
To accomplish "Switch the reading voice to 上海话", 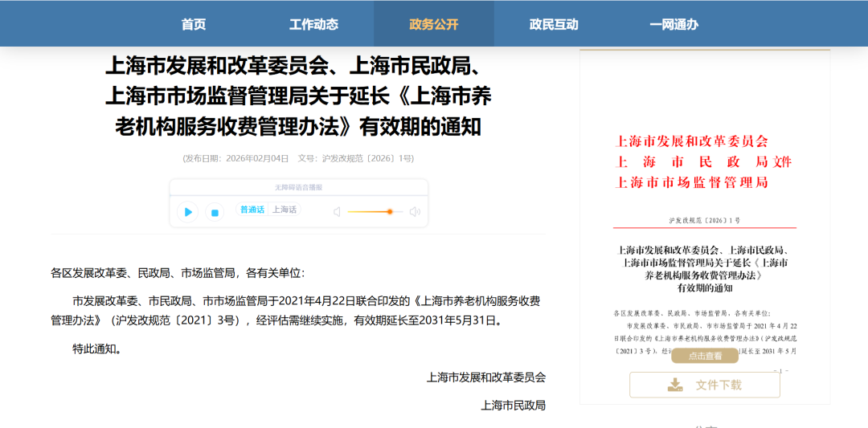I will click(x=284, y=210).
